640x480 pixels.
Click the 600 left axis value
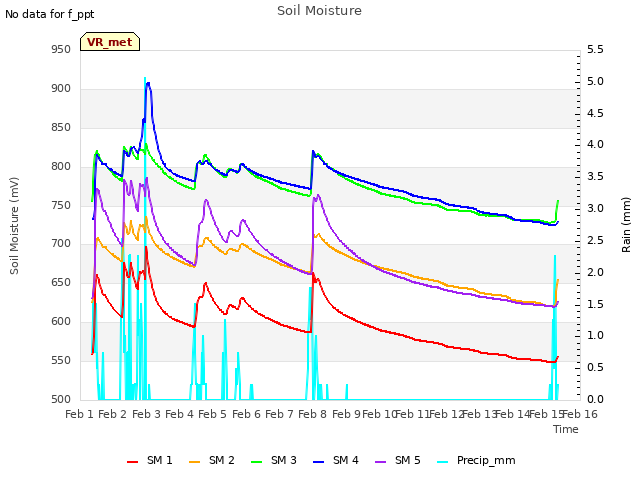click(x=61, y=322)
